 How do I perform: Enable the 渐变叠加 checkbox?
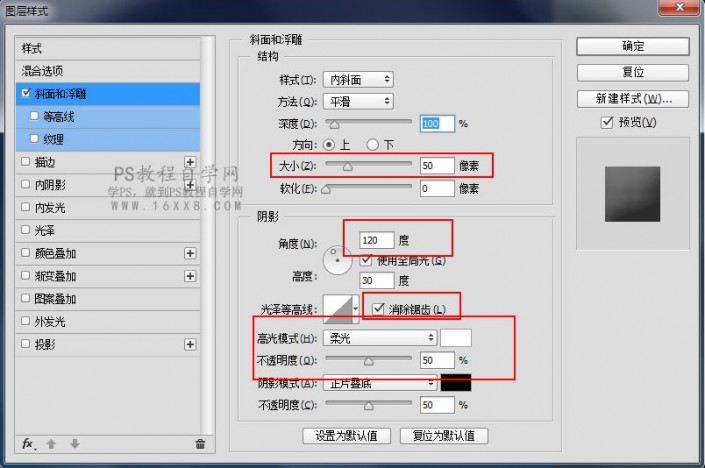tap(26, 275)
